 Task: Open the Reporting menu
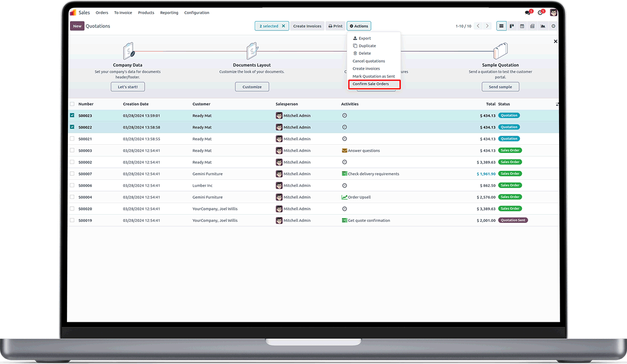[169, 13]
